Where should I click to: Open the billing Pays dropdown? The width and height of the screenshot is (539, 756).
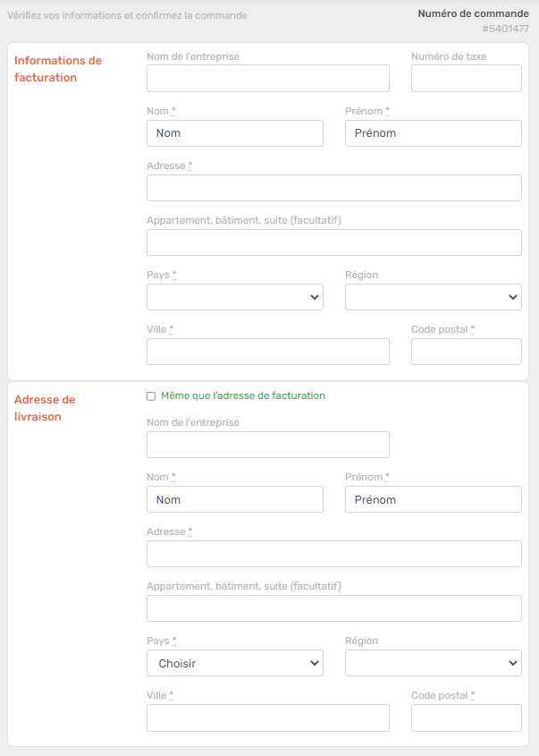(x=235, y=297)
